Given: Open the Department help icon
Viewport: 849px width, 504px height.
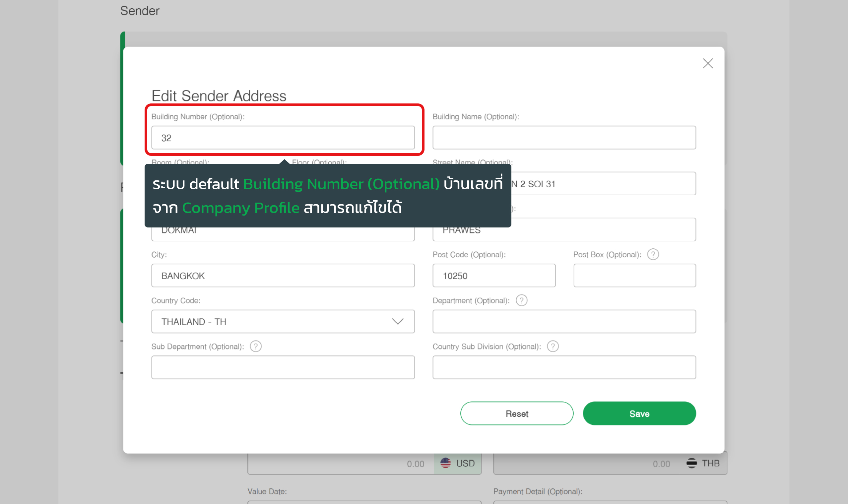Looking at the screenshot, I should coord(522,300).
